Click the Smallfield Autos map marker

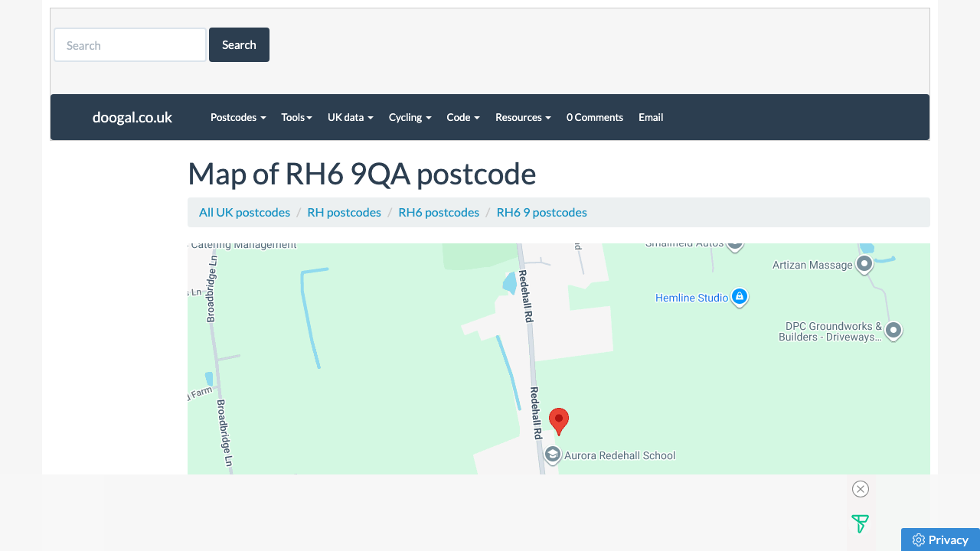(x=734, y=243)
